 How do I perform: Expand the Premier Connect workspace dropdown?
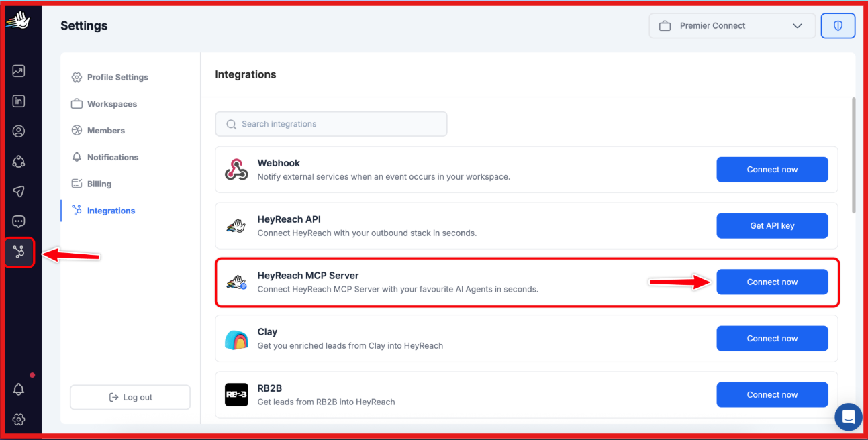[732, 26]
